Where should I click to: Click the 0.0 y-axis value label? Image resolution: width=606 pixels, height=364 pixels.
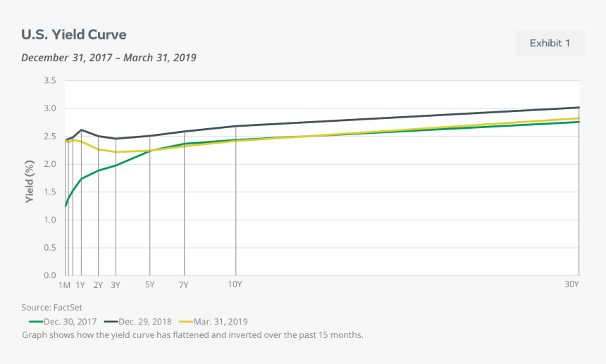pyautogui.click(x=50, y=275)
